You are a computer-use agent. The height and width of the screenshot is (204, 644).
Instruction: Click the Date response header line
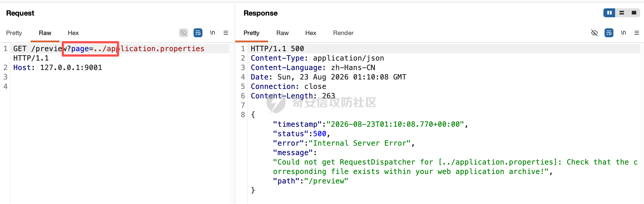point(329,77)
